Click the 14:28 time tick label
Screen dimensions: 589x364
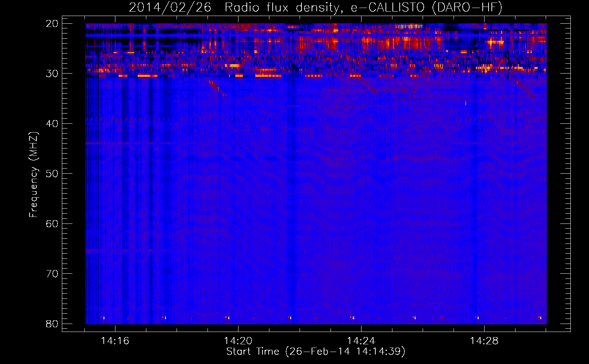pos(484,341)
